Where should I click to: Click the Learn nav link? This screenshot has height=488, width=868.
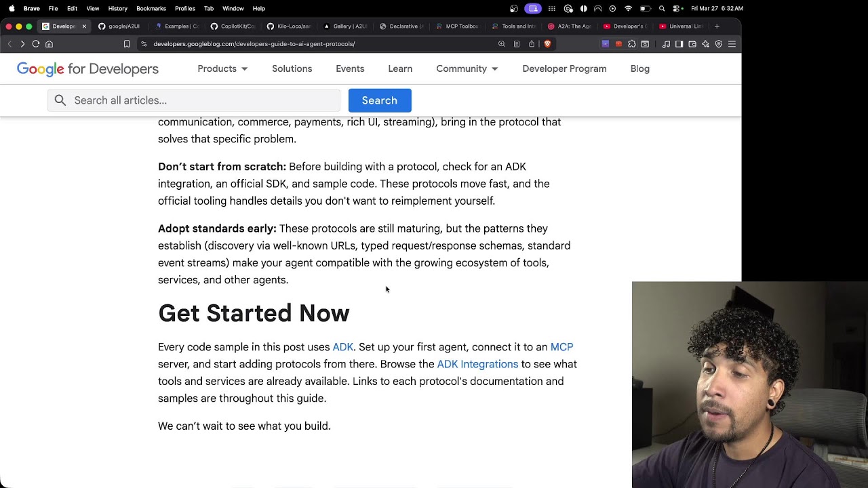[400, 68]
